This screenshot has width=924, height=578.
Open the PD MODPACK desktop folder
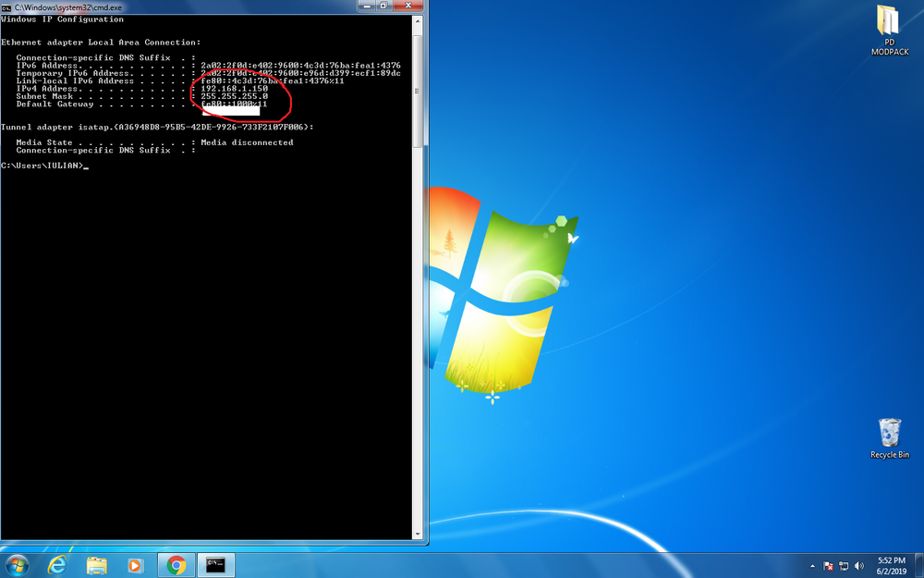pyautogui.click(x=889, y=30)
